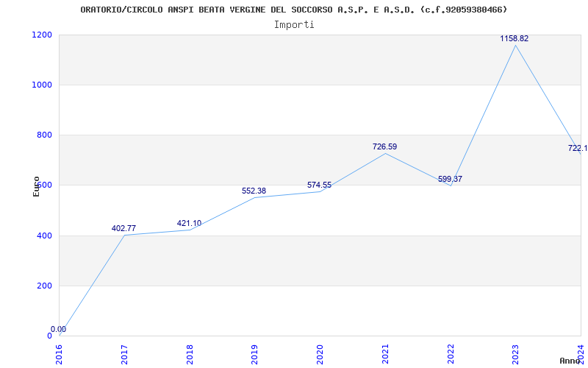Click the 2016 x-axis label
Screen dimensions: 588x368
click(60, 354)
